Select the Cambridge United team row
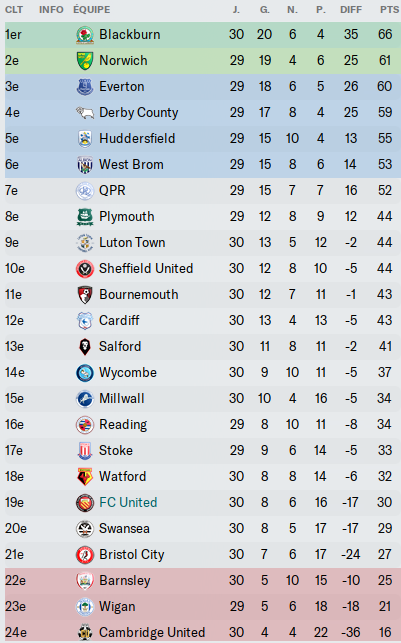This screenshot has height=643, width=401. [203, 632]
